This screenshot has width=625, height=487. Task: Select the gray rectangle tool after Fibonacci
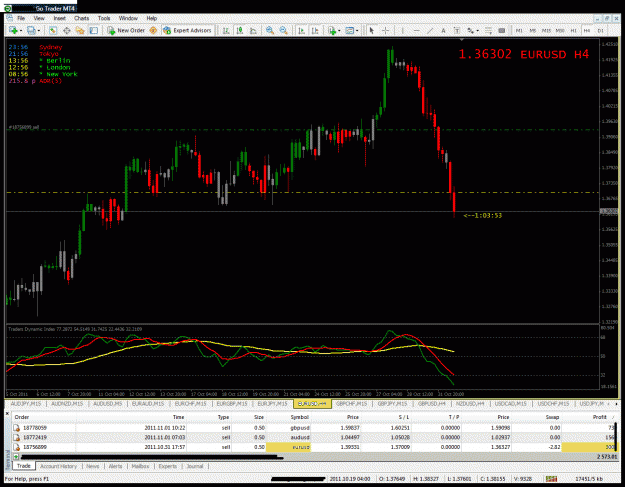tap(502, 30)
